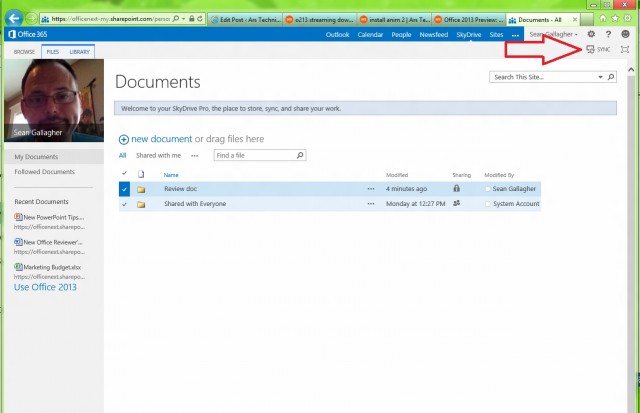The width and height of the screenshot is (640, 413).
Task: Switch to the Office 2013 Preview browser tab
Action: [x=469, y=20]
